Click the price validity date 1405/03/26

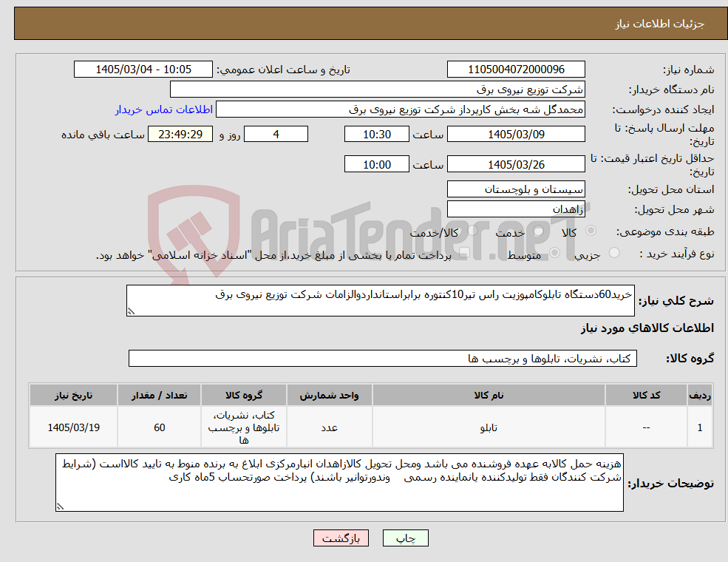tap(516, 164)
